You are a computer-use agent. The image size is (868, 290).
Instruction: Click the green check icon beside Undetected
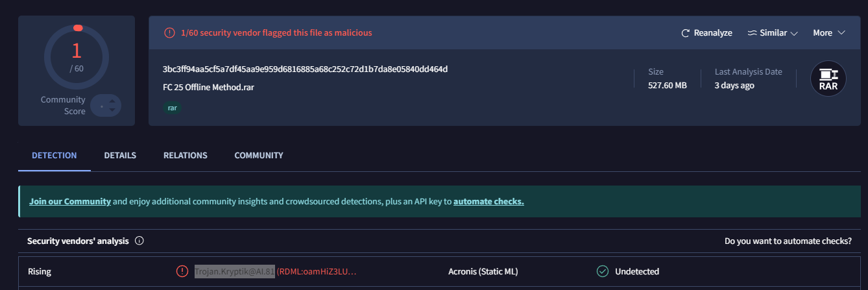coord(603,271)
